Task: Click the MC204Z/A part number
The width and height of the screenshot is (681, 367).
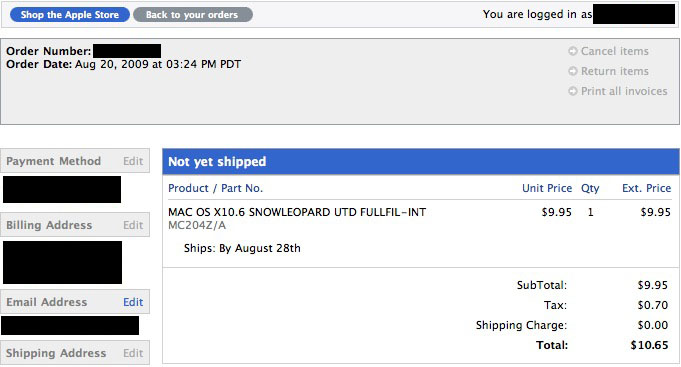Action: pyautogui.click(x=197, y=225)
